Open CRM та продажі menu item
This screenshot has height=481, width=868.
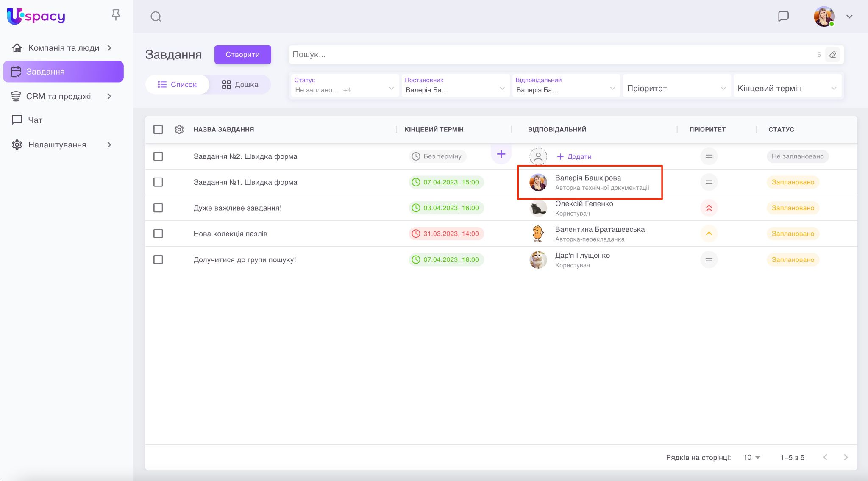58,97
